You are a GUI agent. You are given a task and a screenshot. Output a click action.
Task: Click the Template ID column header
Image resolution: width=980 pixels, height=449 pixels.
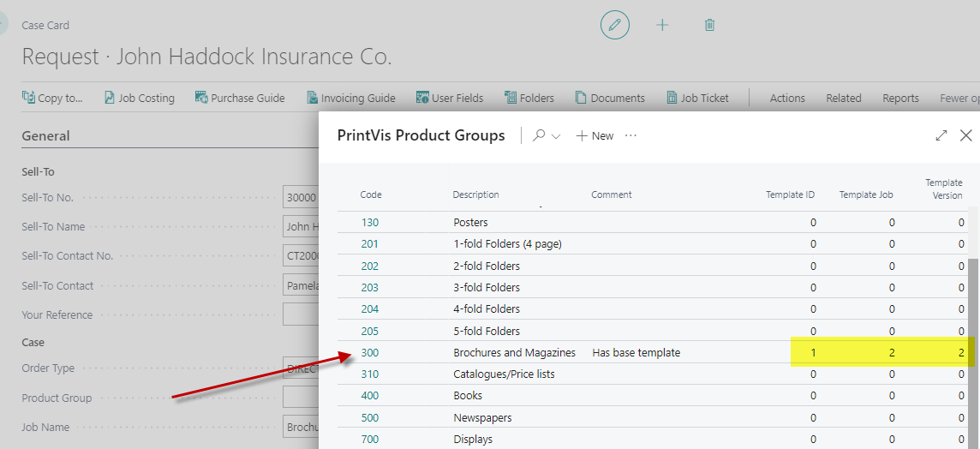point(791,195)
